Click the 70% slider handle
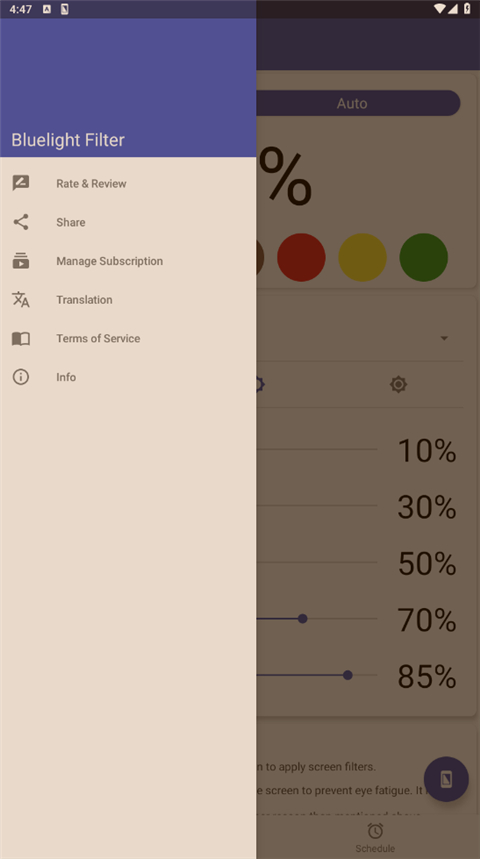Viewport: 480px width, 859px height. point(302,619)
